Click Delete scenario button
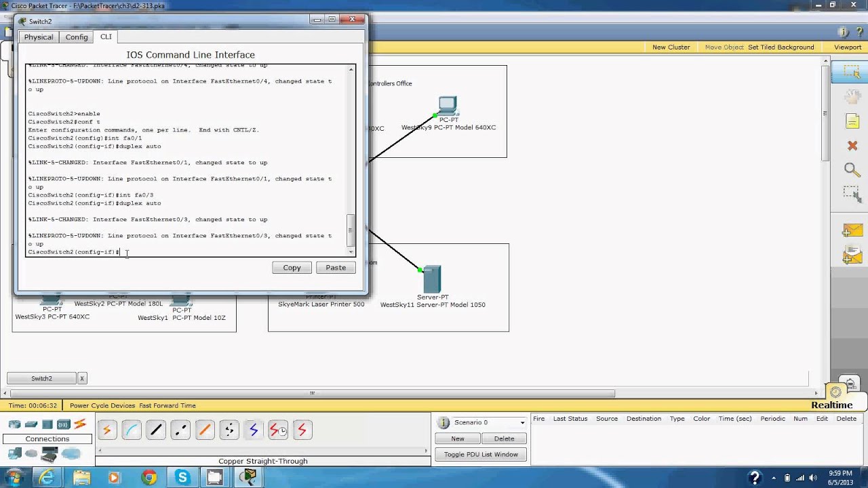The height and width of the screenshot is (488, 868). (x=504, y=439)
